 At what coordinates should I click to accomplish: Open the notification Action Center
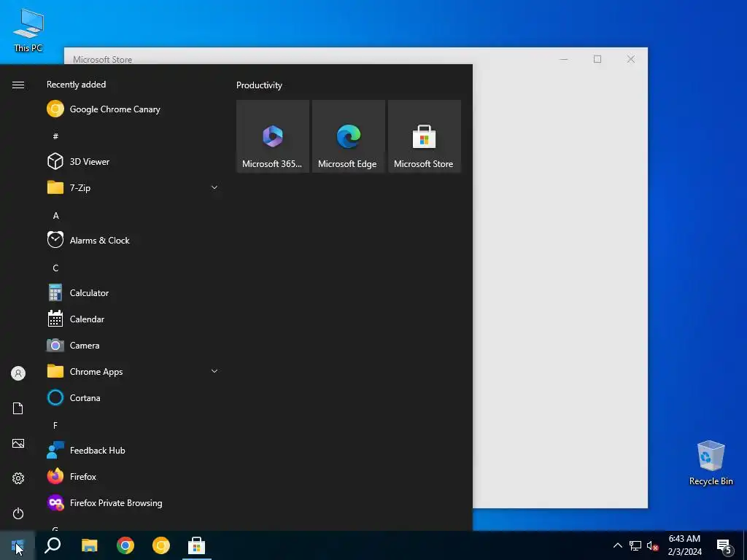pyautogui.click(x=724, y=545)
